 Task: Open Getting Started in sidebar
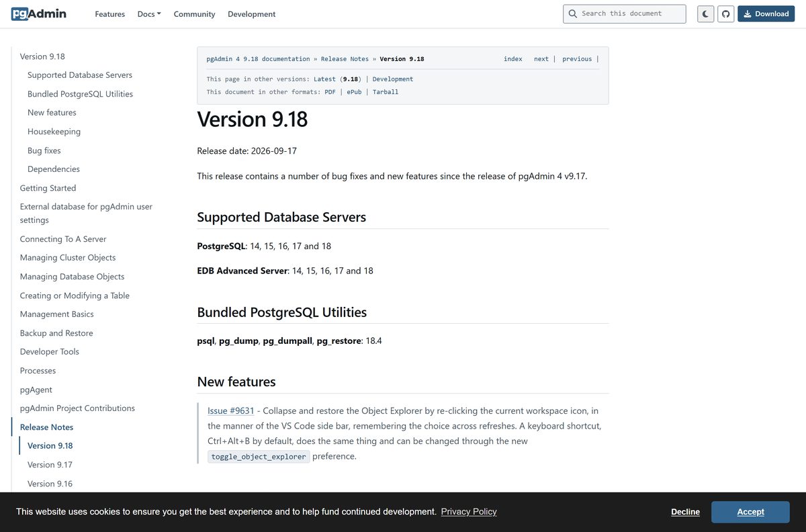[48, 188]
